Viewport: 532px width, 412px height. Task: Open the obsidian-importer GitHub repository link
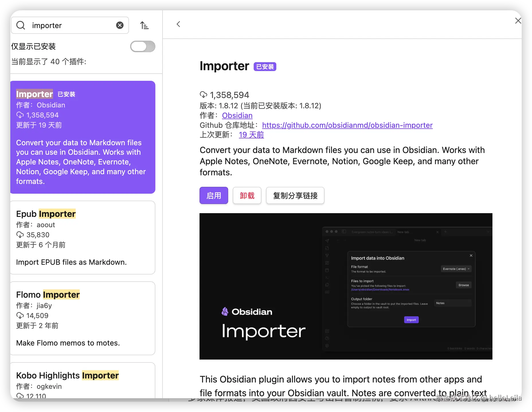coord(347,125)
